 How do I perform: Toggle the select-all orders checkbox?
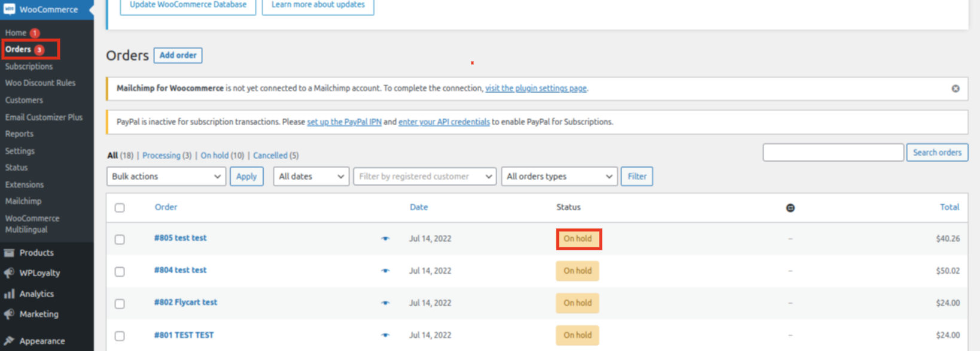click(120, 208)
